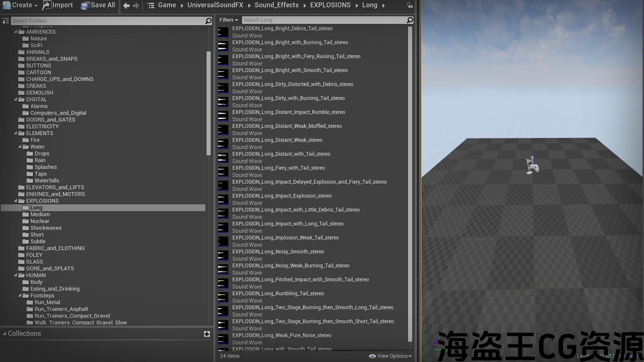644x362 pixels.
Task: Open the Nuclear explosions folder
Action: coord(40,221)
